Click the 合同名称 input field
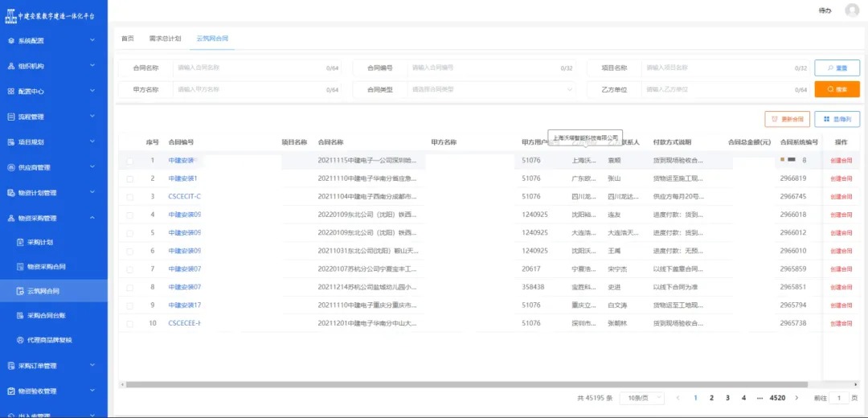This screenshot has height=418, width=868. point(249,68)
